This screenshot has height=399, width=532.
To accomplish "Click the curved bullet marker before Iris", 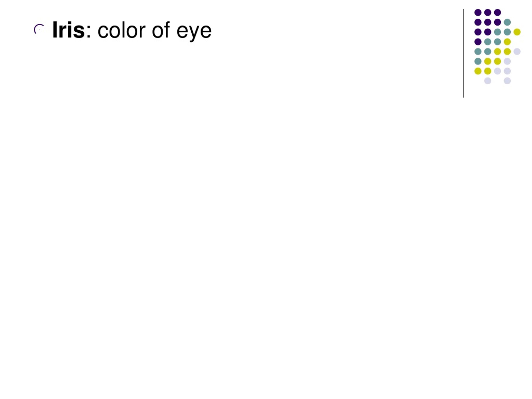I will [39, 29].
